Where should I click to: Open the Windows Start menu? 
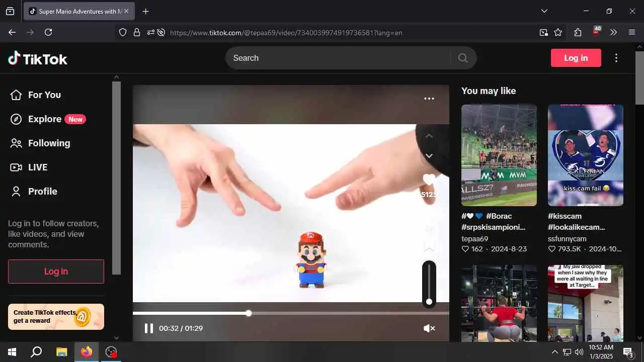pos(12,352)
